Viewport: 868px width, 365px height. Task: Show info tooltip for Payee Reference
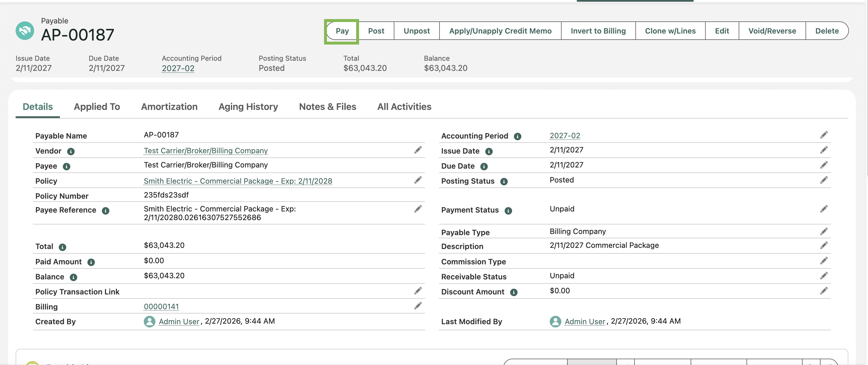(x=106, y=211)
